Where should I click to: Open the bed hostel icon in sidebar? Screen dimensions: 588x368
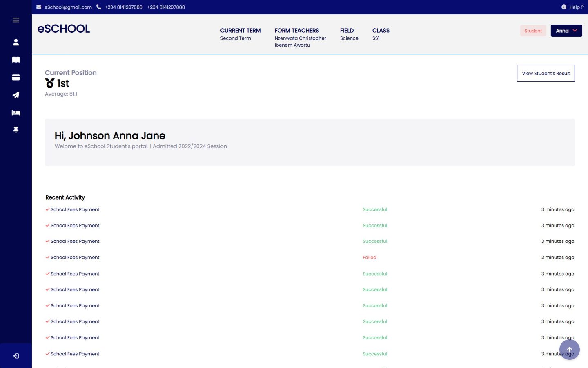(x=16, y=112)
